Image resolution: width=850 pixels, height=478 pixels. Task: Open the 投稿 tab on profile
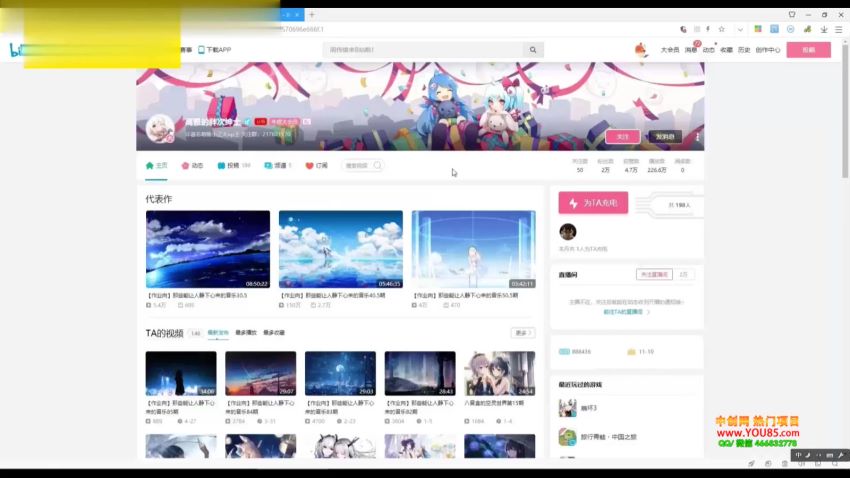tap(234, 165)
